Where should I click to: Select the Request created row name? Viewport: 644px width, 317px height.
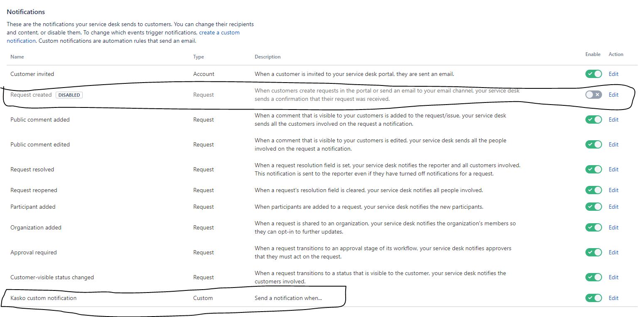[31, 95]
